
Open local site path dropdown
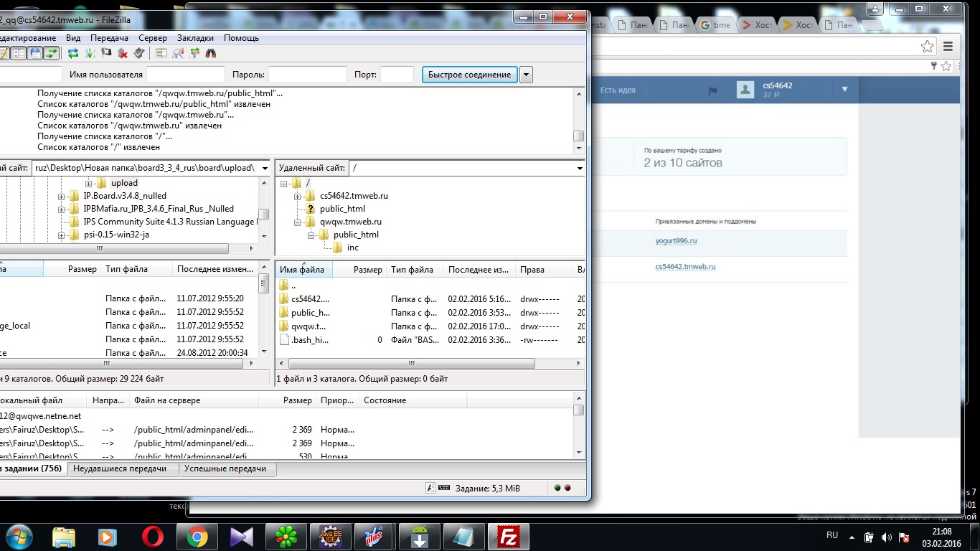(x=265, y=168)
